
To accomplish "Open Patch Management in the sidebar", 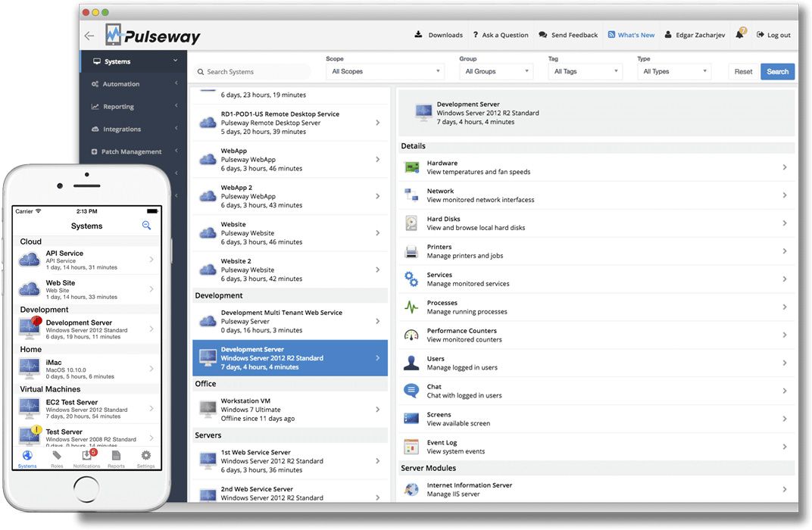I will (x=133, y=151).
